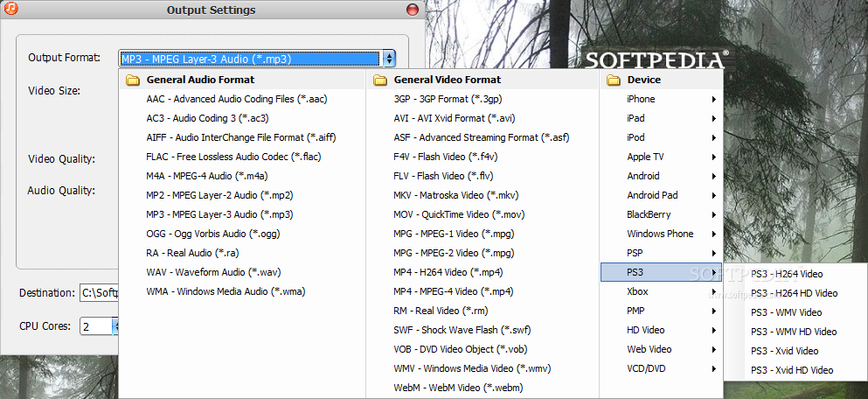Image resolution: width=868 pixels, height=399 pixels.
Task: Open the PSP device submenu
Action: click(662, 253)
